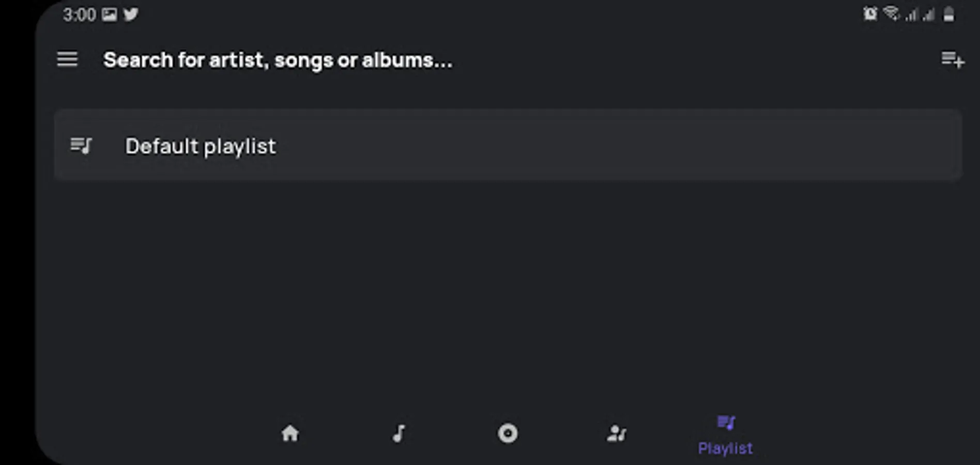Open the Default playlist entry

click(x=201, y=146)
